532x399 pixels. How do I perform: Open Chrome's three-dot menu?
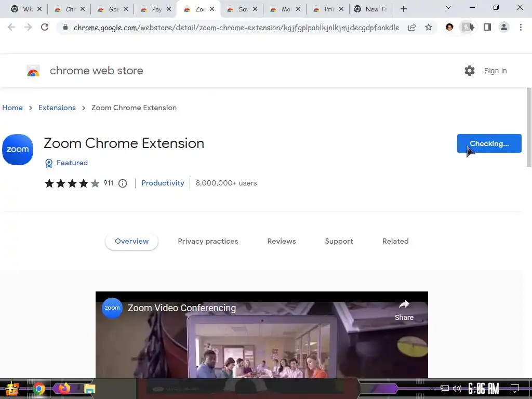coord(521,27)
